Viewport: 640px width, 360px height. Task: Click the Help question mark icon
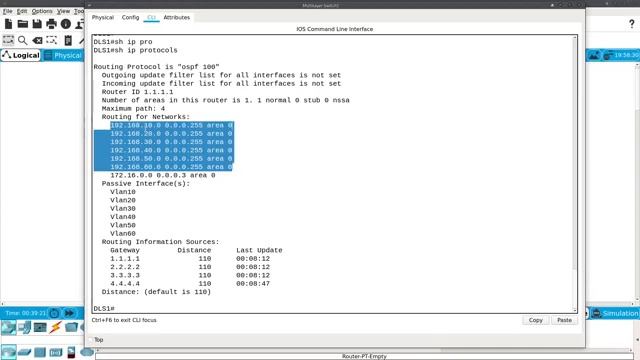coord(631,24)
